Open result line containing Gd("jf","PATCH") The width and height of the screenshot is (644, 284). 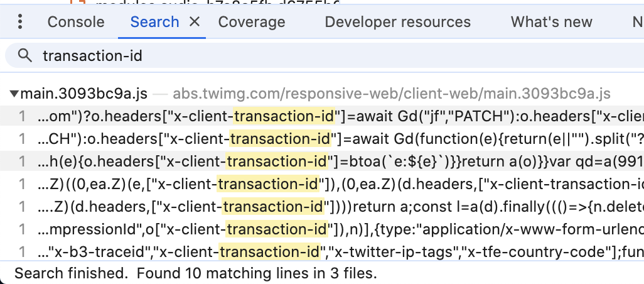click(x=339, y=116)
